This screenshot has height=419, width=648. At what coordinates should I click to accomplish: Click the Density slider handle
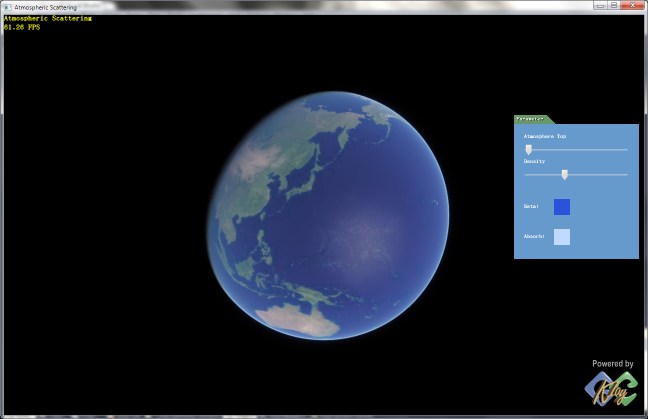click(564, 174)
